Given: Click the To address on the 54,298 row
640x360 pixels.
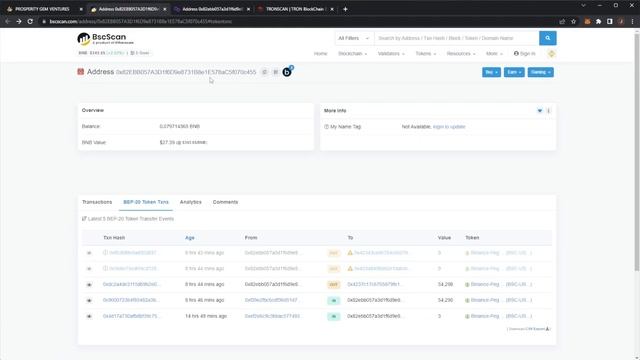Looking at the screenshot, I should pos(374,284).
